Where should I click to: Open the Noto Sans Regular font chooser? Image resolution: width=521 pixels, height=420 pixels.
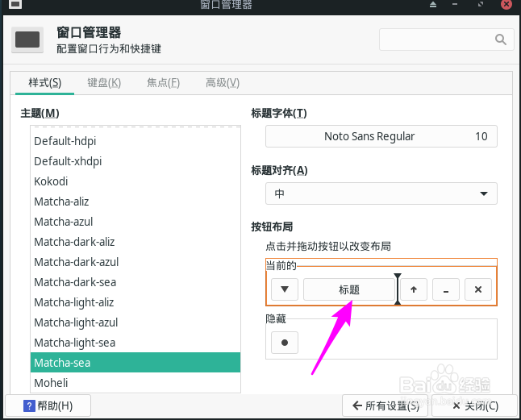[x=381, y=136]
